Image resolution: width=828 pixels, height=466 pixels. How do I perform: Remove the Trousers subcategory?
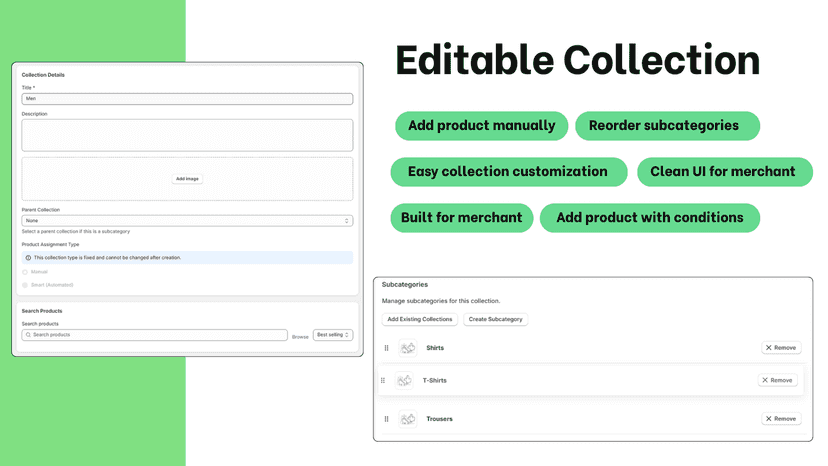pyautogui.click(x=781, y=419)
